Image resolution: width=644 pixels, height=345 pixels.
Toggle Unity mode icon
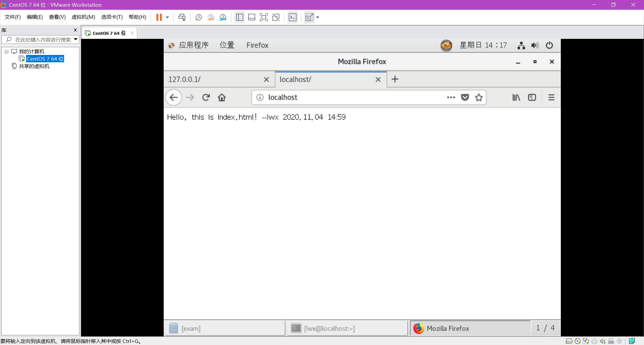276,17
